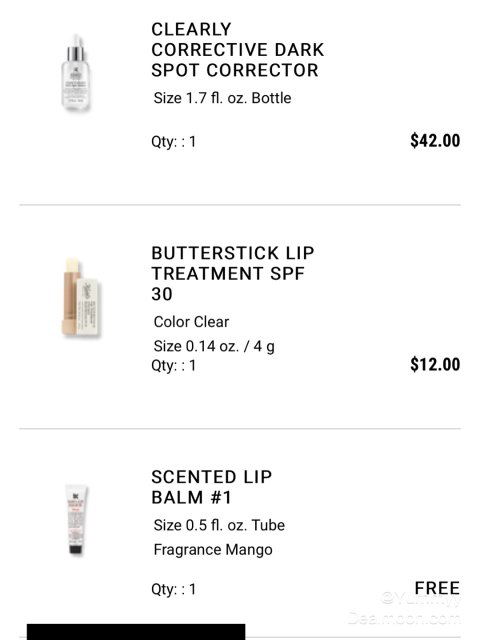Tap the Scented Lip Balm #1 title
This screenshot has height=640, width=480.
pos(211,487)
